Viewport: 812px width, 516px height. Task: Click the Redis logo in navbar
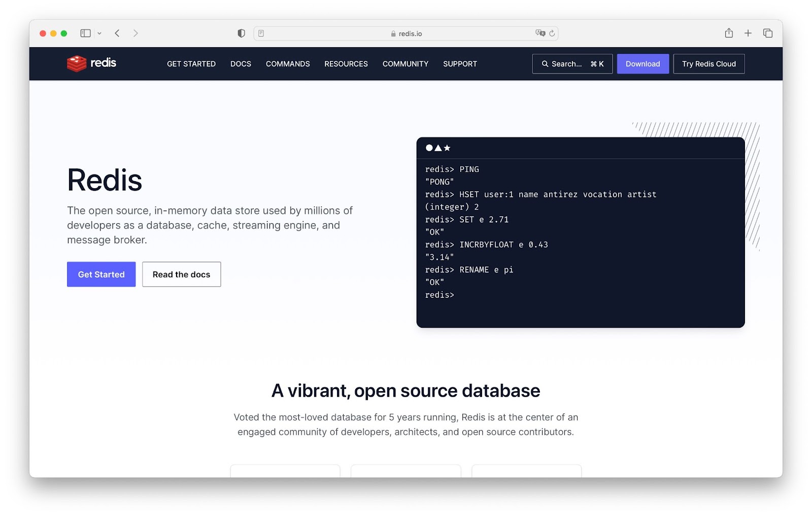pos(92,63)
